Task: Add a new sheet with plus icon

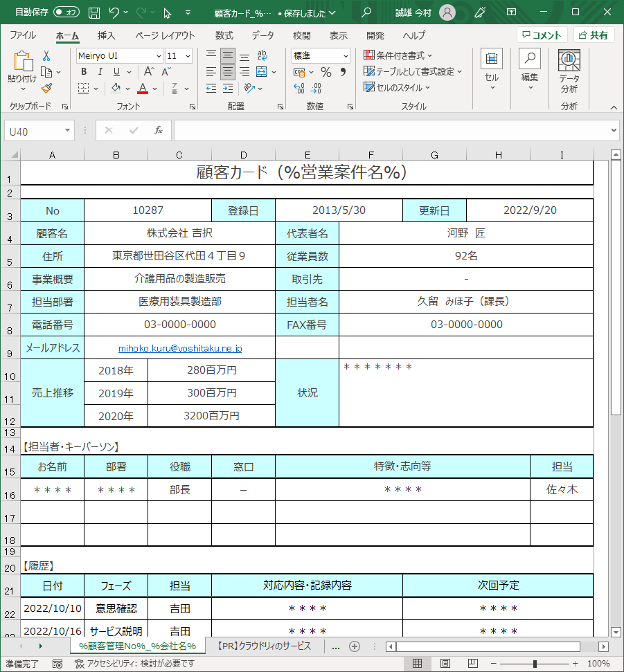Action: pyautogui.click(x=355, y=646)
